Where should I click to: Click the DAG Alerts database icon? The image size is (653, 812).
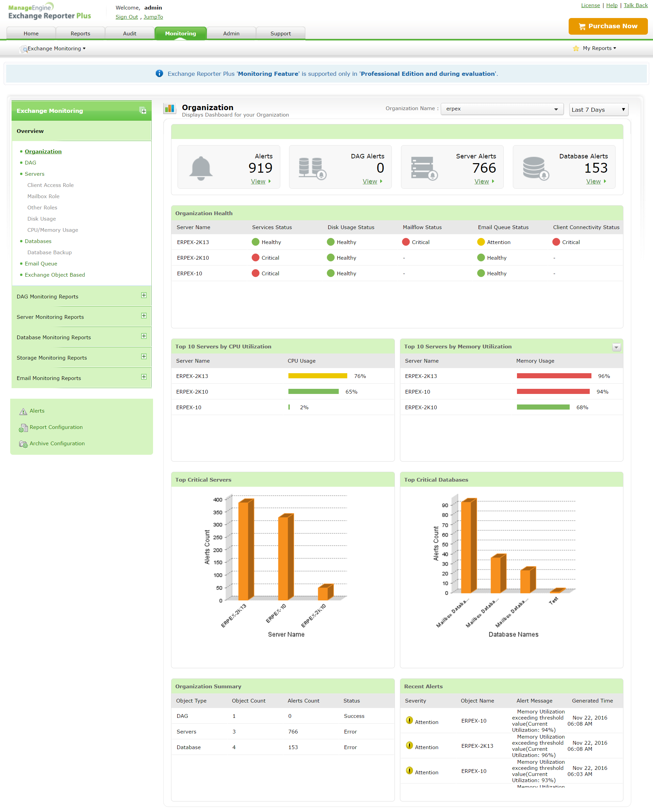click(312, 168)
